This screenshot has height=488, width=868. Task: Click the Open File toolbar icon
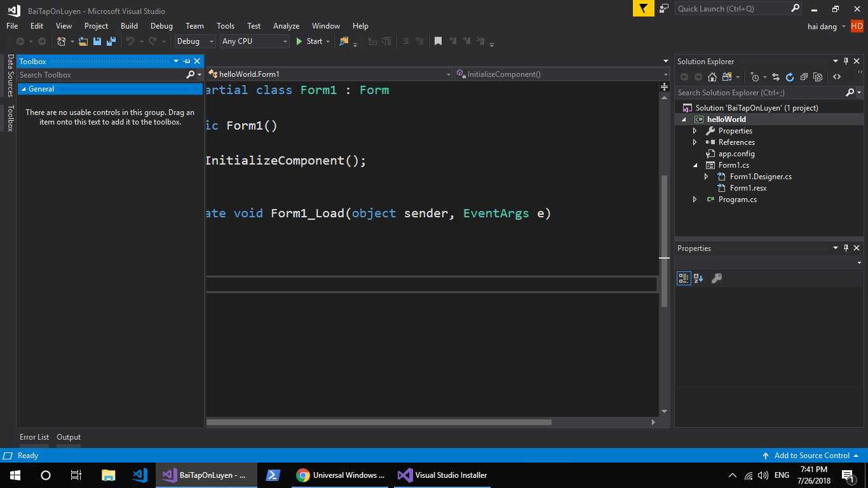click(83, 41)
